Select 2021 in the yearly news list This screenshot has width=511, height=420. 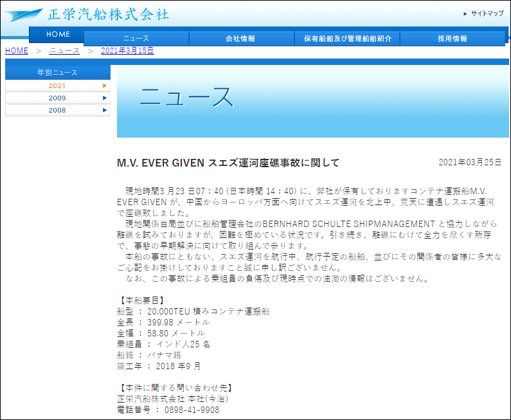click(x=58, y=86)
